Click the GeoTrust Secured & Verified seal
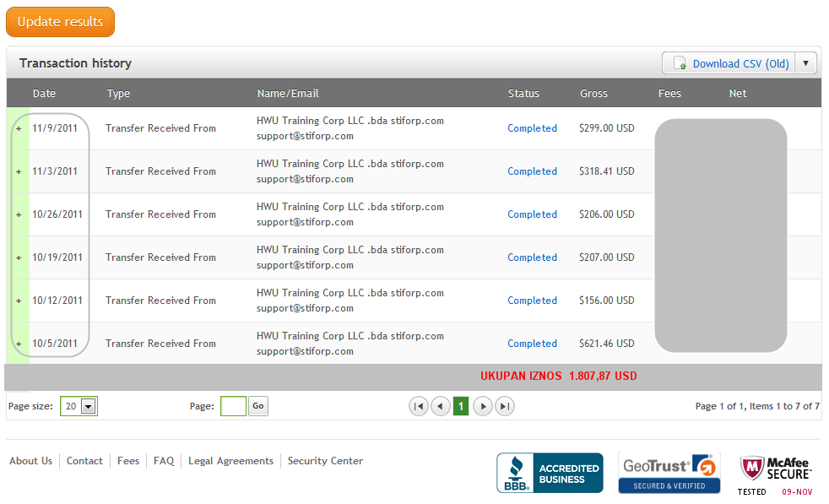 (x=669, y=473)
